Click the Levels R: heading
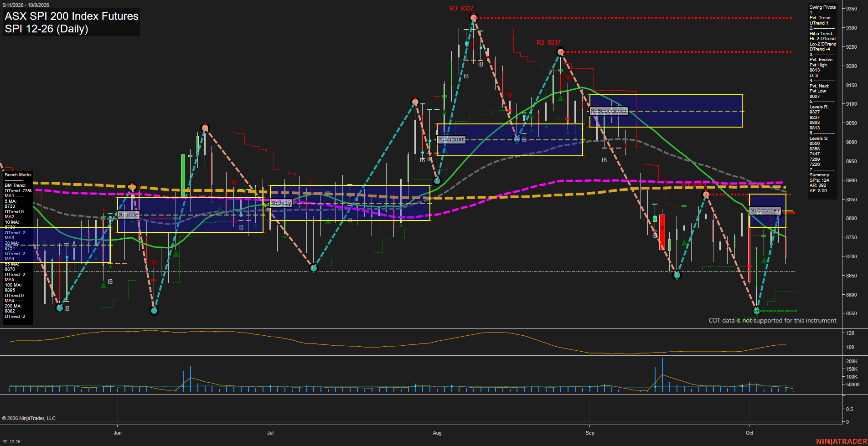 click(x=819, y=107)
